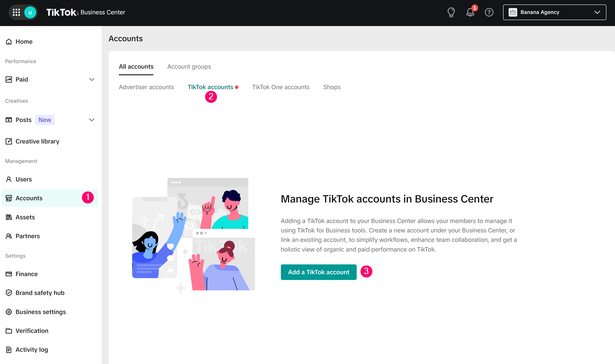Open Users in the sidebar
Screen dimensions: 615x364
pos(50,179)
